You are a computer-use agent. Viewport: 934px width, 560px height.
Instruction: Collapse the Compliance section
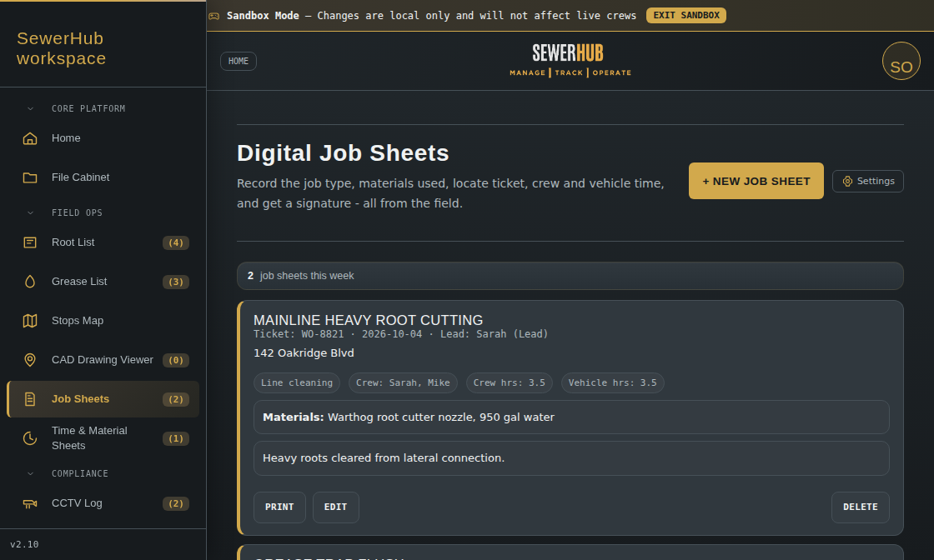[x=30, y=473]
